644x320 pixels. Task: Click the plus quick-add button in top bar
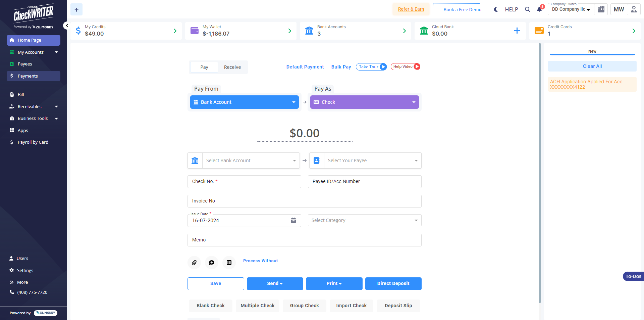click(x=76, y=10)
